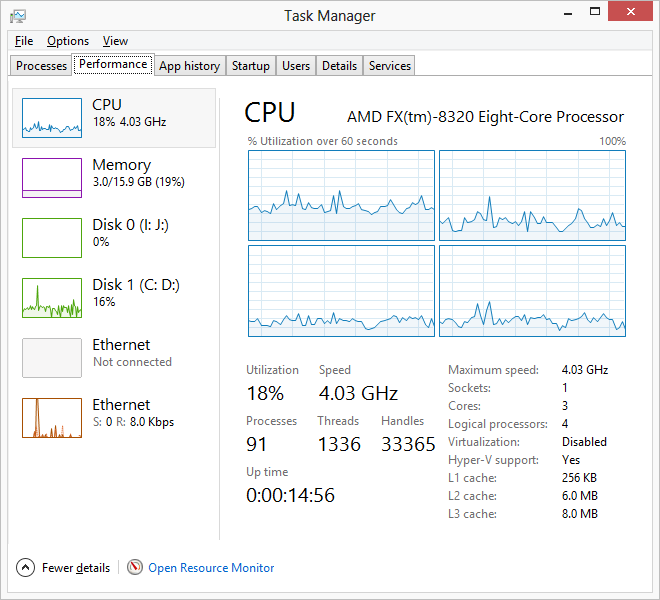
Task: Click the Logical processors label
Action: pyautogui.click(x=498, y=424)
